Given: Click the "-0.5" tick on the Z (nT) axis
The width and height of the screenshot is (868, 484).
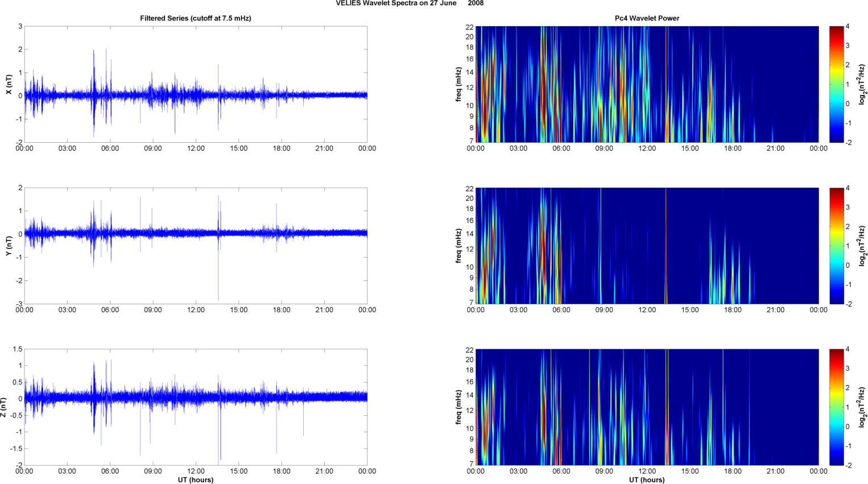Looking at the screenshot, I should pos(16,416).
